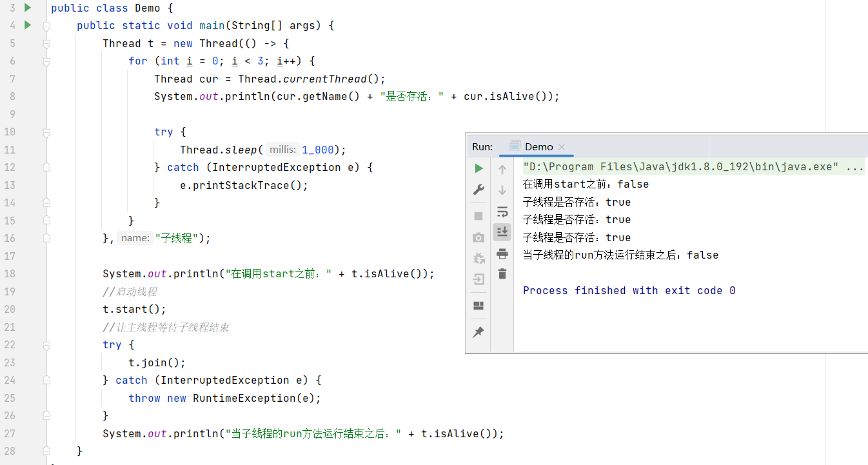The height and width of the screenshot is (465, 868).
Task: Click the '//让主线程等待子线程结束' comment
Action: 166,327
